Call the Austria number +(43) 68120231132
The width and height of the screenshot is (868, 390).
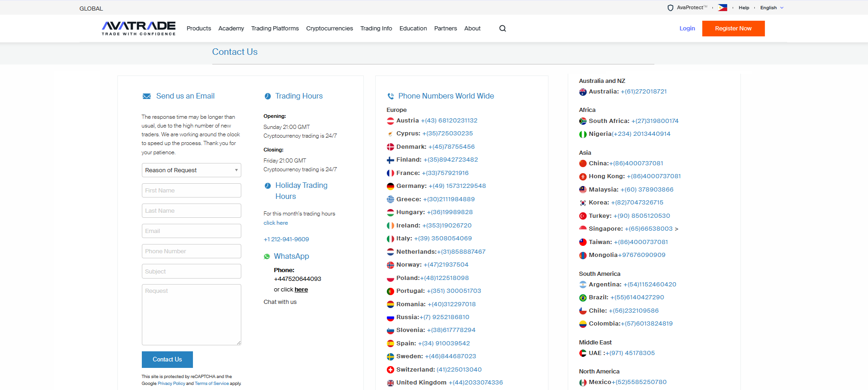(449, 121)
